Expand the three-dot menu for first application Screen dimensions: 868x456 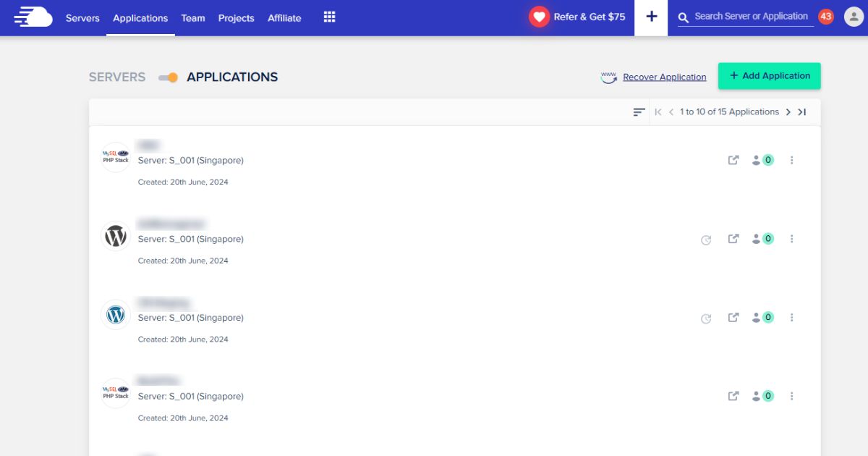[x=792, y=160]
